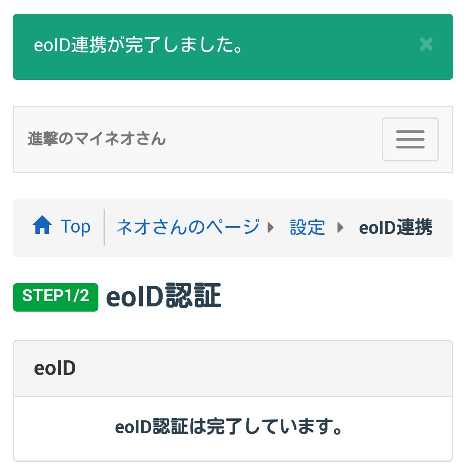Open the hamburger navigation menu
Image resolution: width=466 pixels, height=476 pixels.
(x=410, y=139)
